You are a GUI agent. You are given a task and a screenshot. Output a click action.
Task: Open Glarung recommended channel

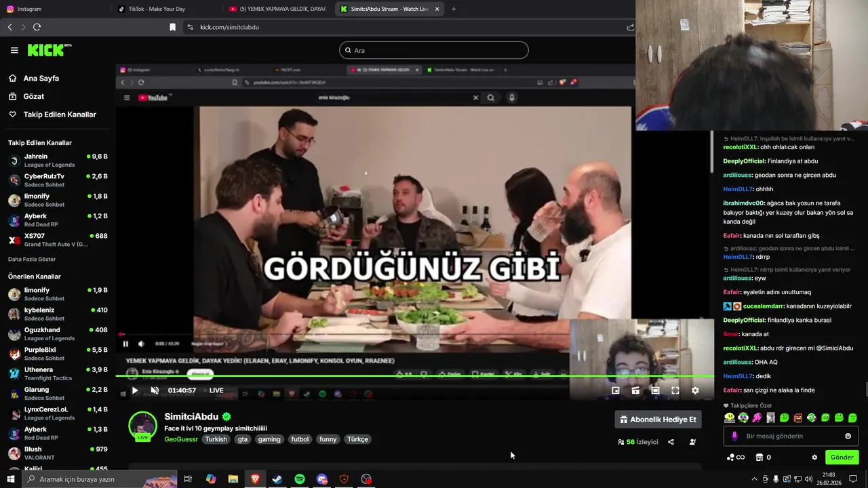[58, 394]
